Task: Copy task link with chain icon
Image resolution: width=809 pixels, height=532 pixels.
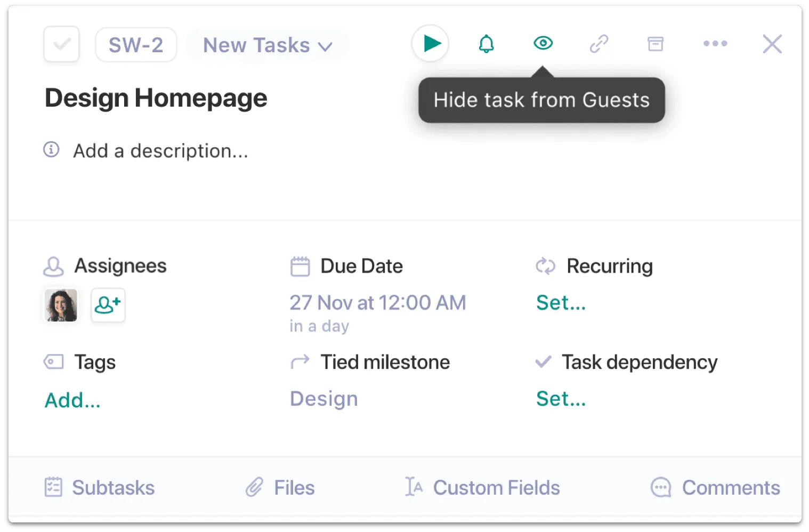Action: coord(598,44)
